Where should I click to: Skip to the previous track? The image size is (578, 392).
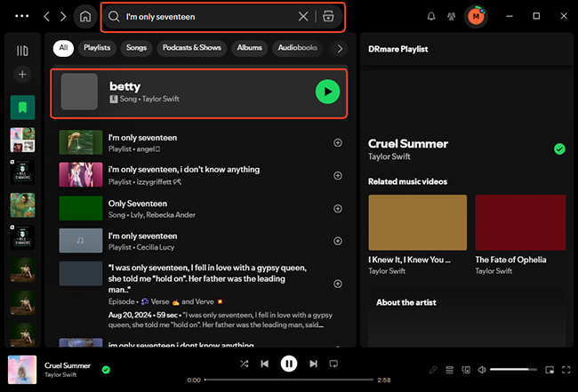click(265, 364)
